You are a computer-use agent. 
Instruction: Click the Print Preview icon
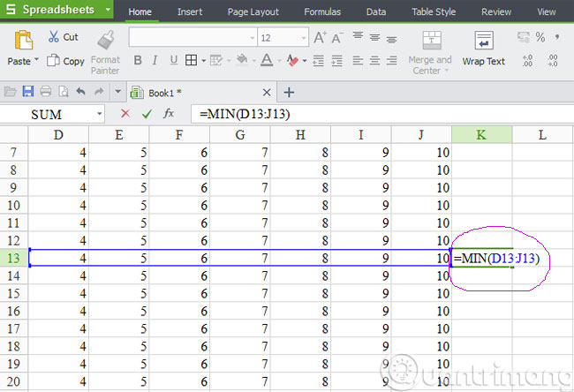point(64,91)
